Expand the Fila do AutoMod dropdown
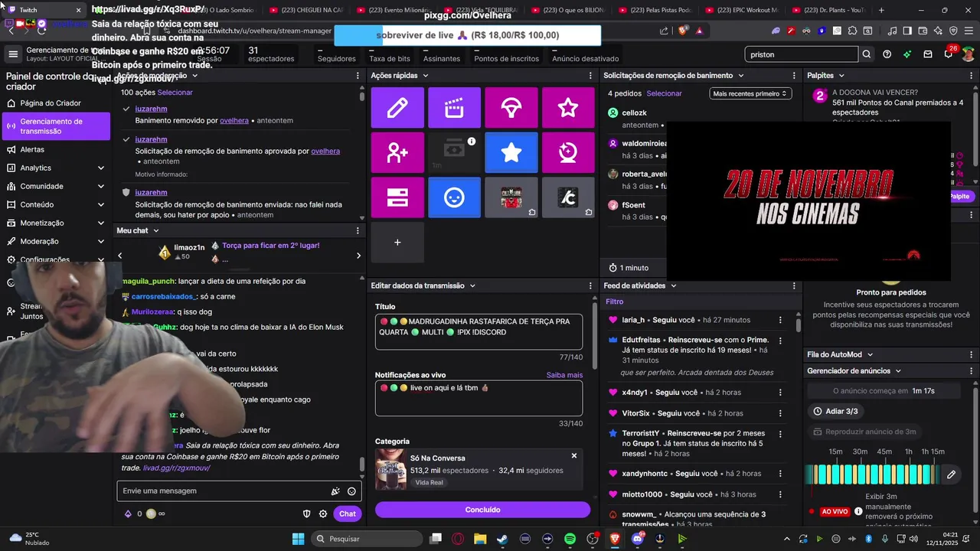 (x=870, y=354)
